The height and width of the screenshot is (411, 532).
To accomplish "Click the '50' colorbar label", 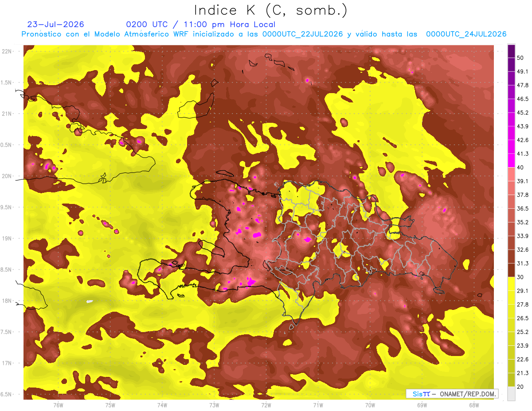I will 520,58.
